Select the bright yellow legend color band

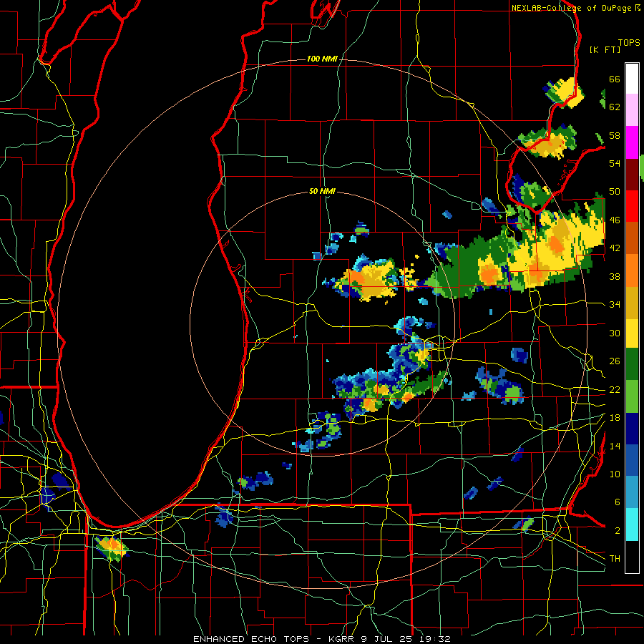[x=632, y=333]
